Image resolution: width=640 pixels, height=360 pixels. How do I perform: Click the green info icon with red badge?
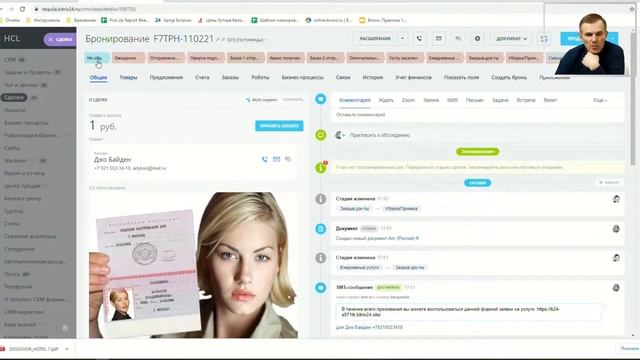coord(321,167)
